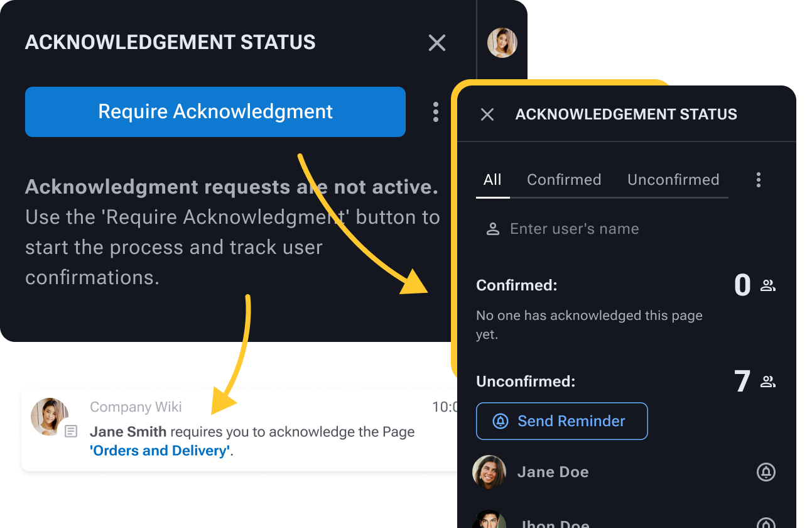Close the left Acknowledgement Status panel
The height and width of the screenshot is (528, 812).
[x=437, y=43]
